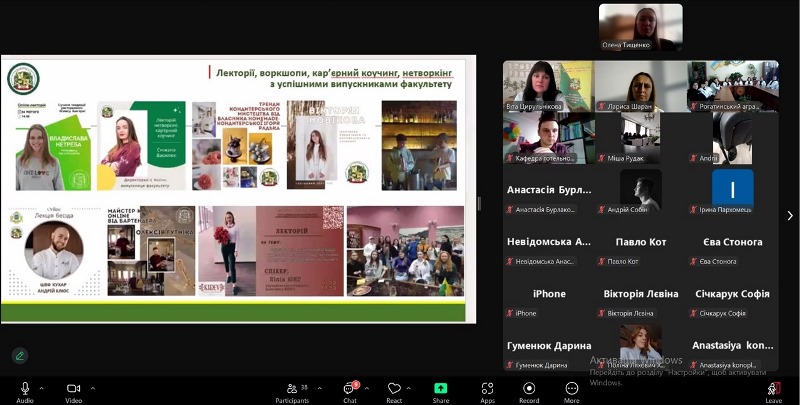Open the Chat panel
800x405 pixels.
pyautogui.click(x=349, y=388)
